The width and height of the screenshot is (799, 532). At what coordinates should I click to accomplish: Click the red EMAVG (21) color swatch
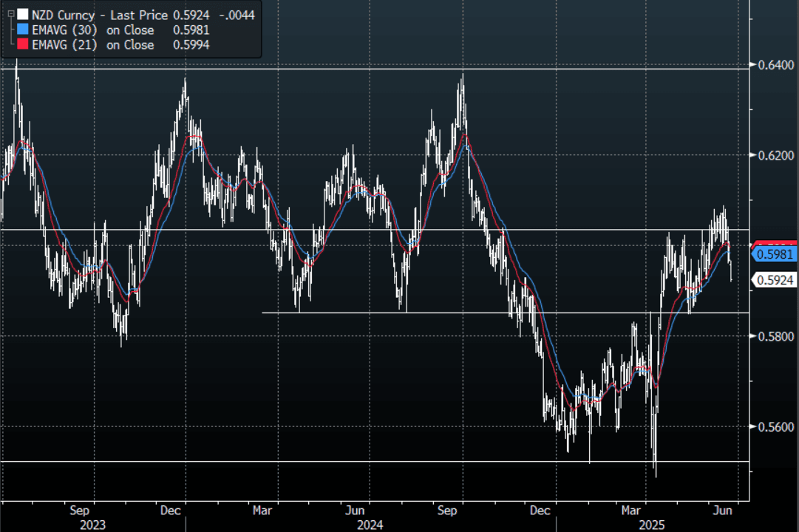click(23, 45)
